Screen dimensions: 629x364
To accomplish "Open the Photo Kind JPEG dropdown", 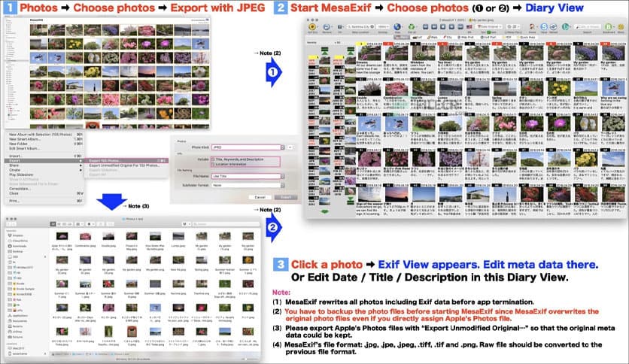I will tap(248, 147).
